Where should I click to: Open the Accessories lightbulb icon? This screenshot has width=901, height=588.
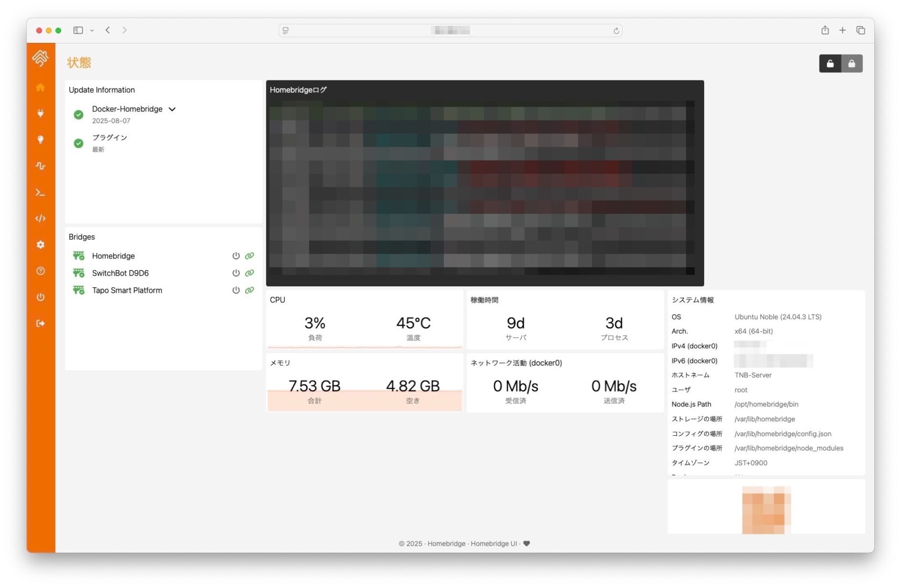point(40,140)
